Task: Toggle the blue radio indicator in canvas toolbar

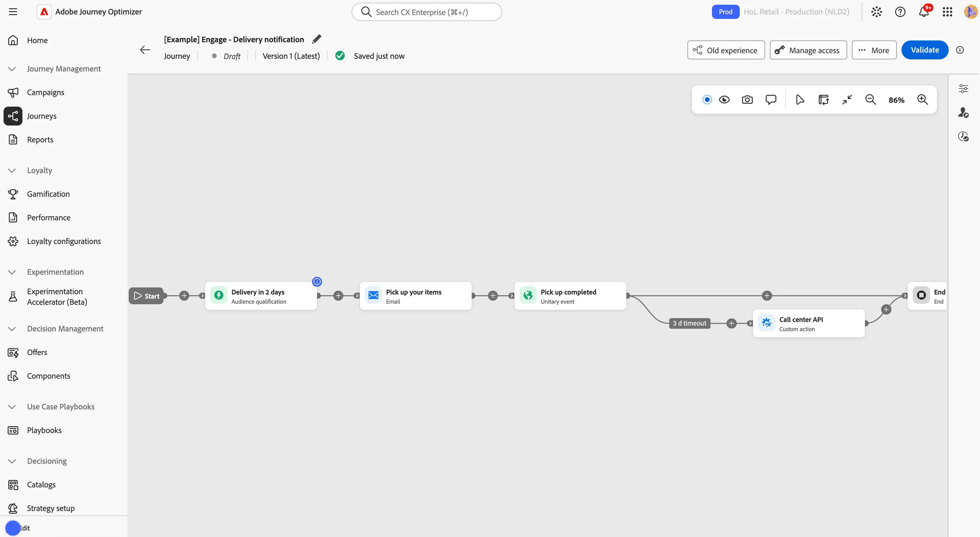Action: click(x=707, y=100)
